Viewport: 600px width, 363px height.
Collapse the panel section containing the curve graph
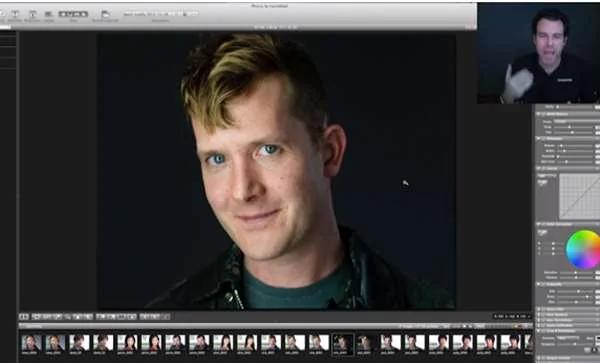[x=538, y=168]
